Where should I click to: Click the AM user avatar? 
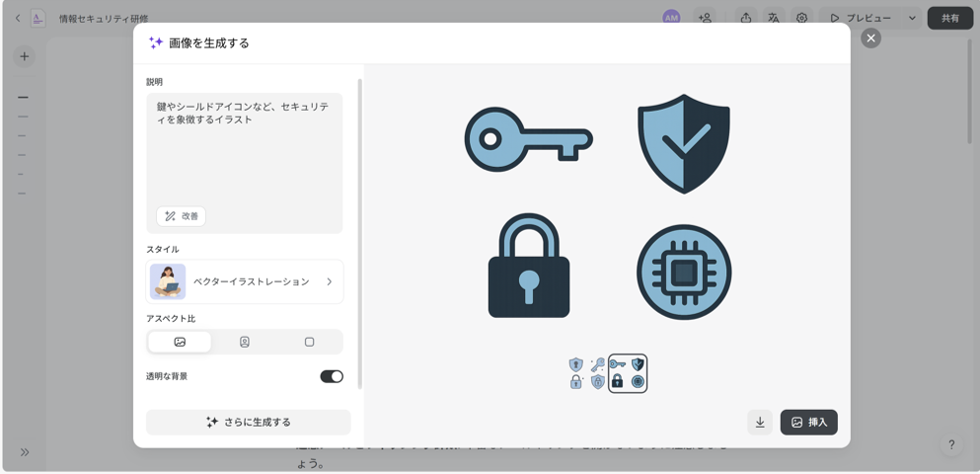click(671, 18)
